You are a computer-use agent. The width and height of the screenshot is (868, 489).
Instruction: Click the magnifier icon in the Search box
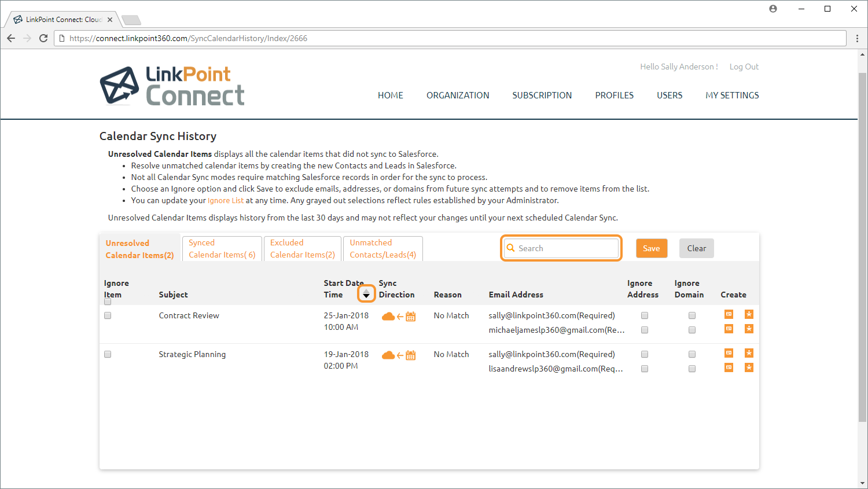pyautogui.click(x=511, y=248)
